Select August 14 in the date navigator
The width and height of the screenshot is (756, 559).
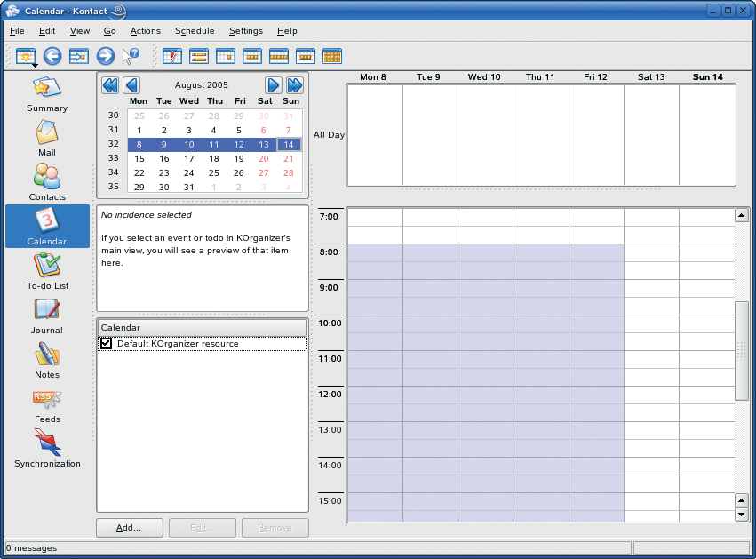pos(289,144)
